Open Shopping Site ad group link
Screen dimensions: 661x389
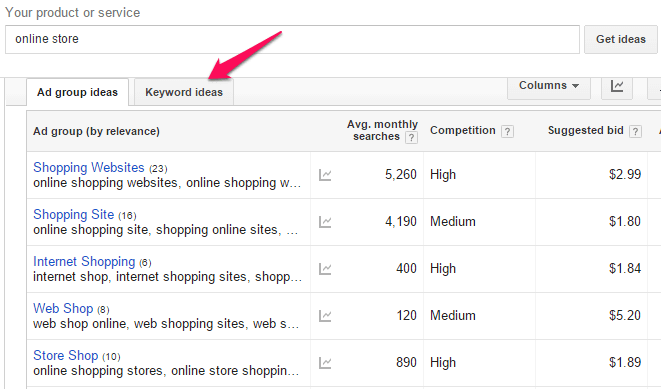point(74,214)
